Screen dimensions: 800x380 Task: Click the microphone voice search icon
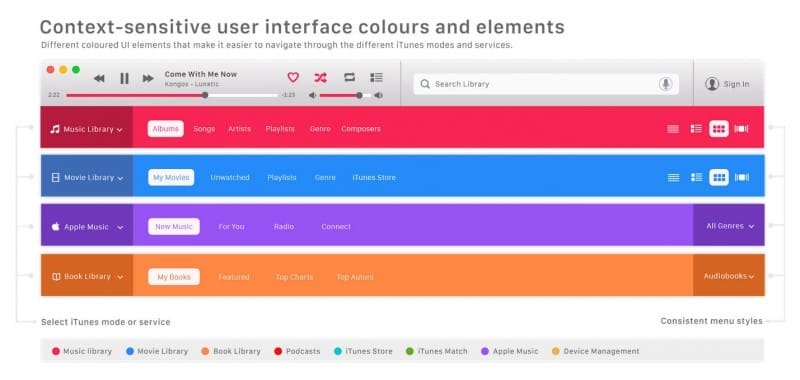(x=665, y=84)
